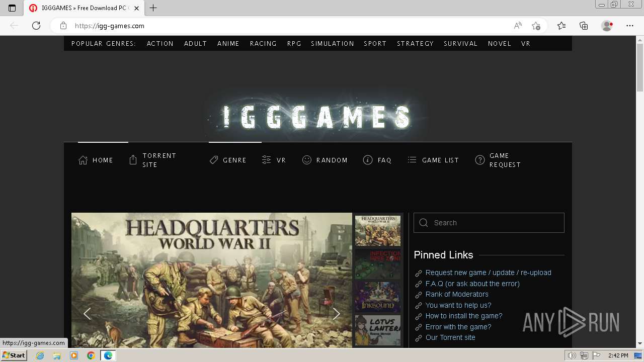Select the Inkbound thumbnail
Image resolution: width=644 pixels, height=362 pixels.
[x=378, y=297]
